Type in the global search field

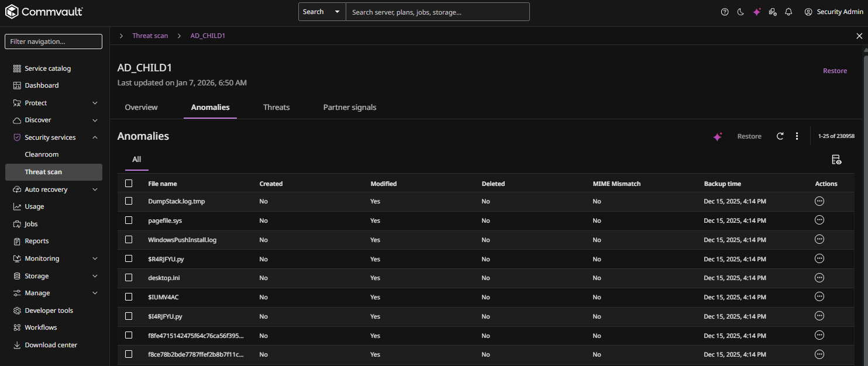click(438, 11)
